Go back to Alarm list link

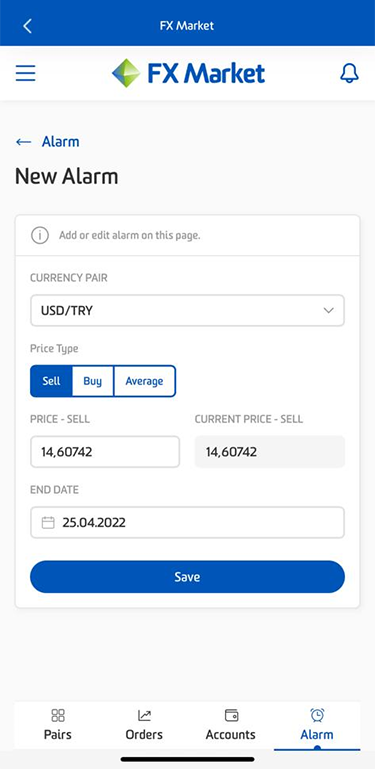(x=60, y=142)
